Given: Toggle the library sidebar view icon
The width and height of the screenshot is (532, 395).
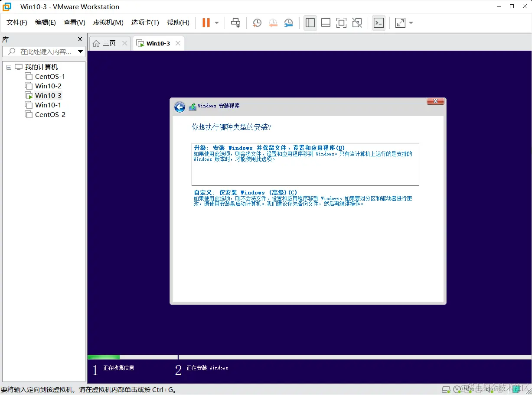Looking at the screenshot, I should (310, 23).
